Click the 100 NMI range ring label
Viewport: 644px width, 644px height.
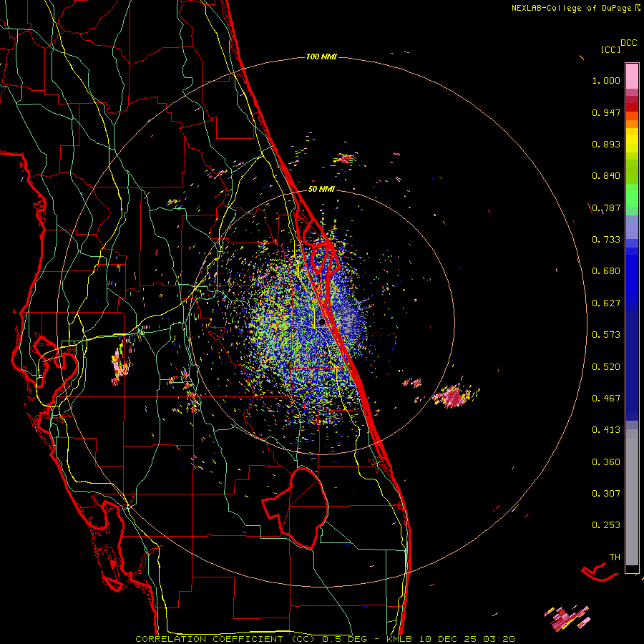point(321,57)
